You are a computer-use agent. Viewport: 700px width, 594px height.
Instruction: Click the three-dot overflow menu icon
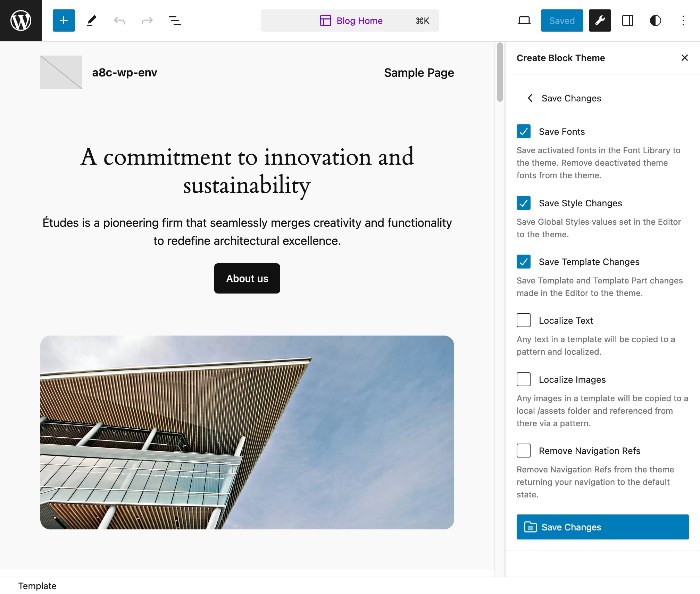pos(683,20)
